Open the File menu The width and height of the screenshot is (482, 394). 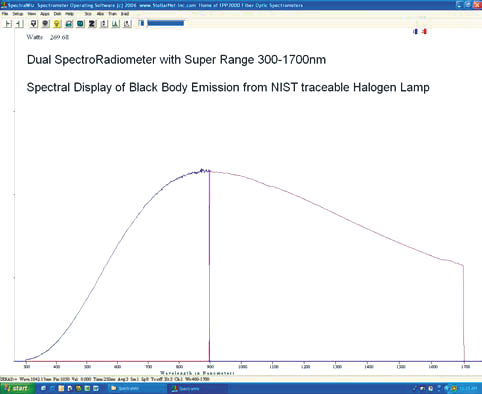[x=5, y=14]
